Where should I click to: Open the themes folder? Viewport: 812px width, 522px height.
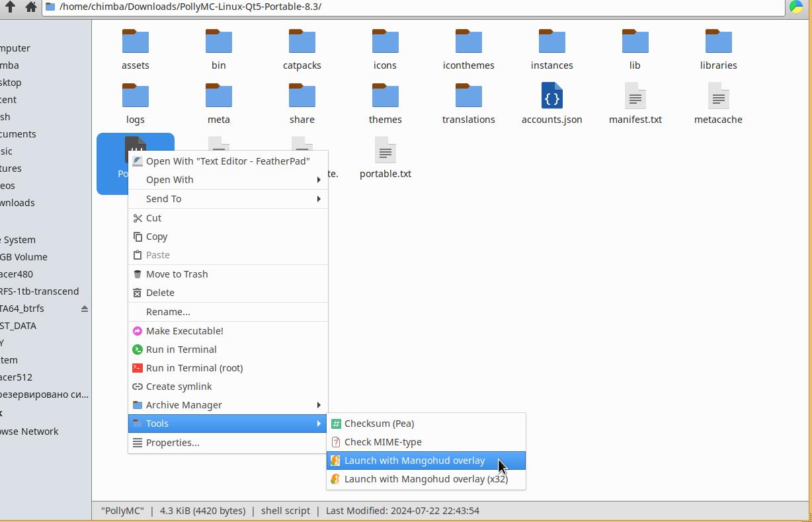click(x=386, y=104)
